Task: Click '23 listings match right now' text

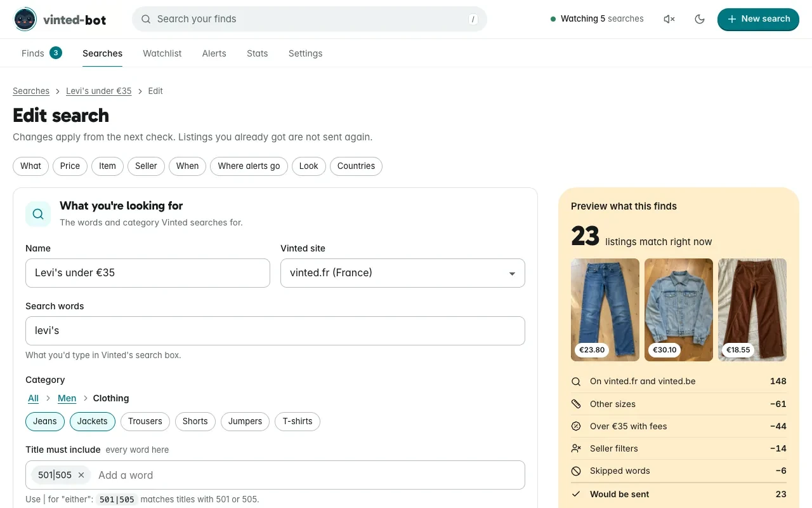Action: (641, 237)
